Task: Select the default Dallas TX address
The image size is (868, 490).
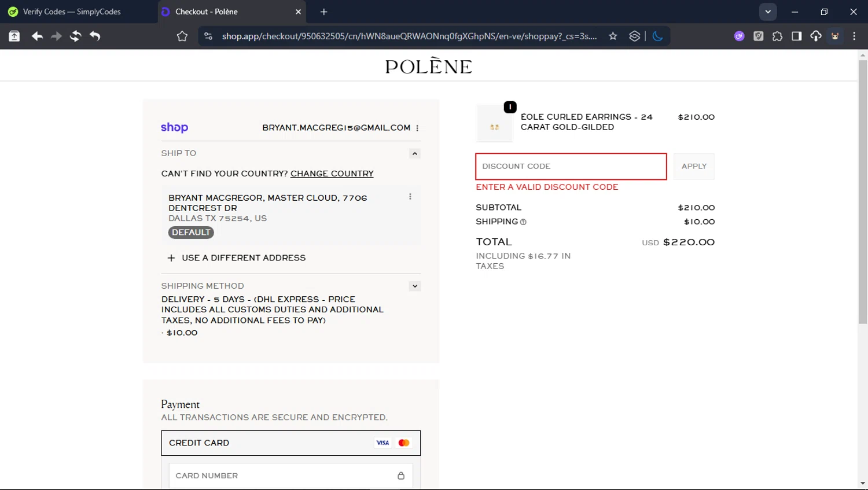Action: coord(291,215)
